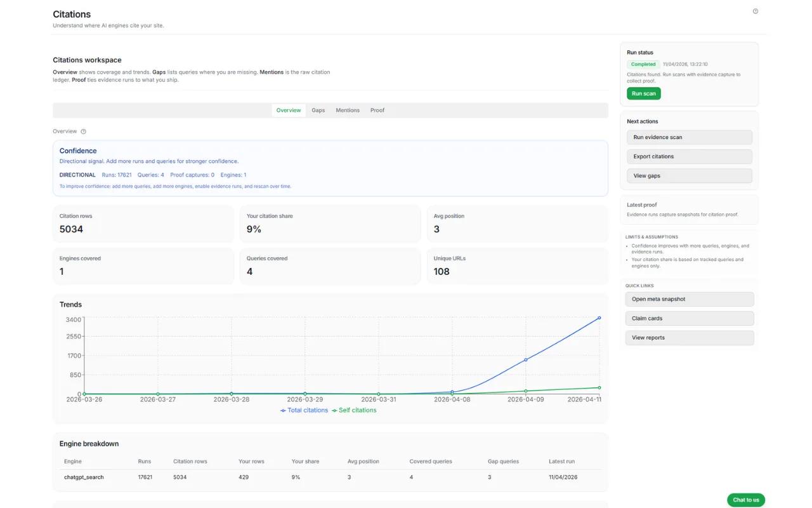
Task: Click the info icon beside Overview label
Action: (x=83, y=131)
